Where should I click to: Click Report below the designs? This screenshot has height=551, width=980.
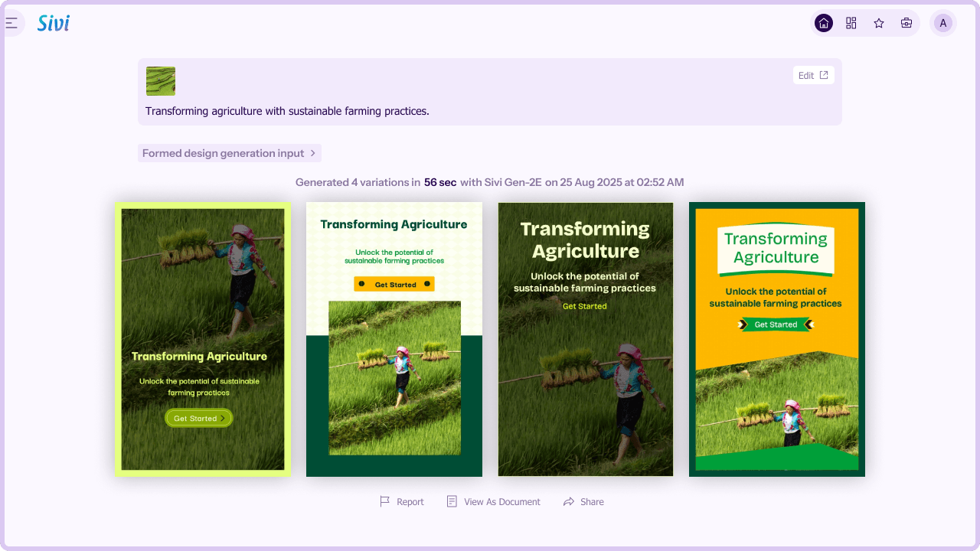(x=402, y=502)
